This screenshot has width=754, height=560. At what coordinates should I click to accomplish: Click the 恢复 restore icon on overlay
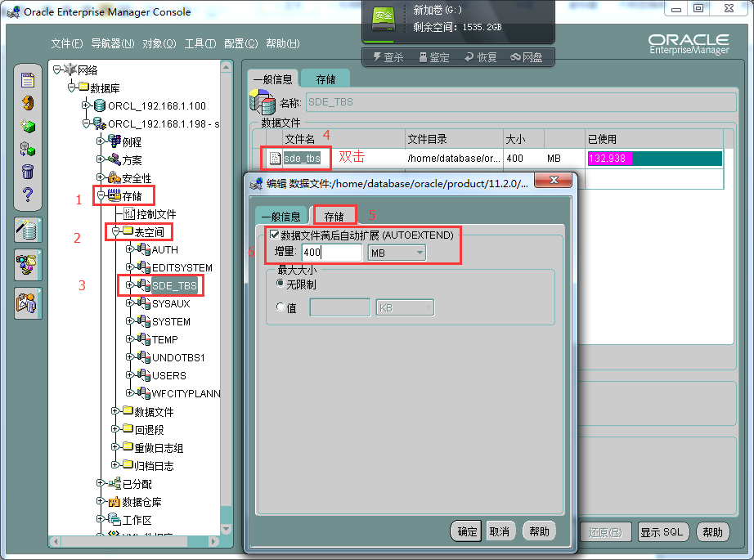click(x=469, y=57)
